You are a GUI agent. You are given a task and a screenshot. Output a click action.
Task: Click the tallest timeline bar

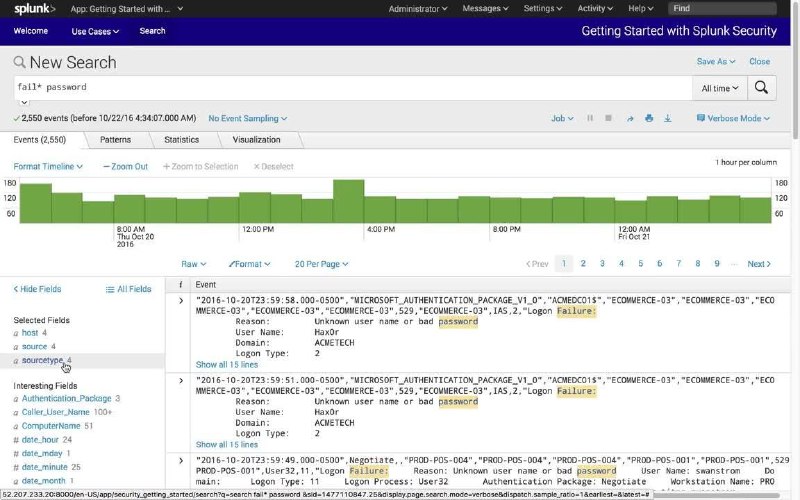click(348, 201)
